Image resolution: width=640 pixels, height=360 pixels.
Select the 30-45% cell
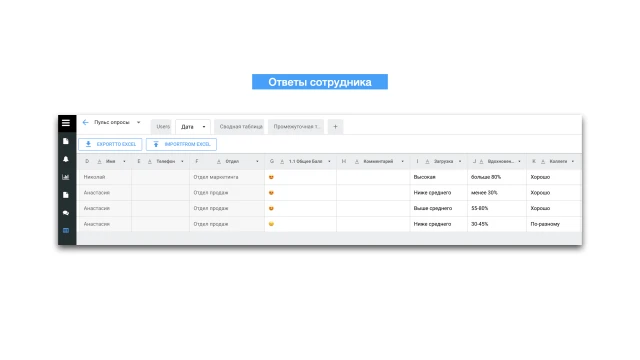coord(497,224)
